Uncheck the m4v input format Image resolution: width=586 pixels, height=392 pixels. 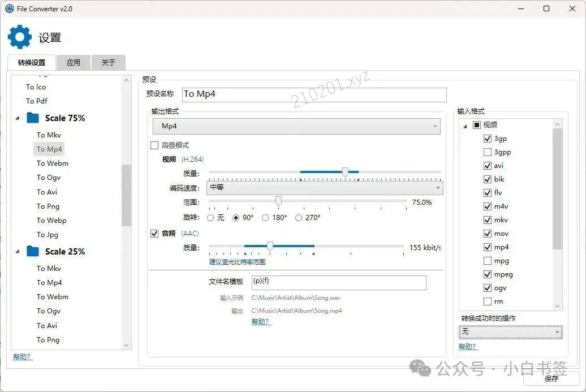click(x=488, y=206)
